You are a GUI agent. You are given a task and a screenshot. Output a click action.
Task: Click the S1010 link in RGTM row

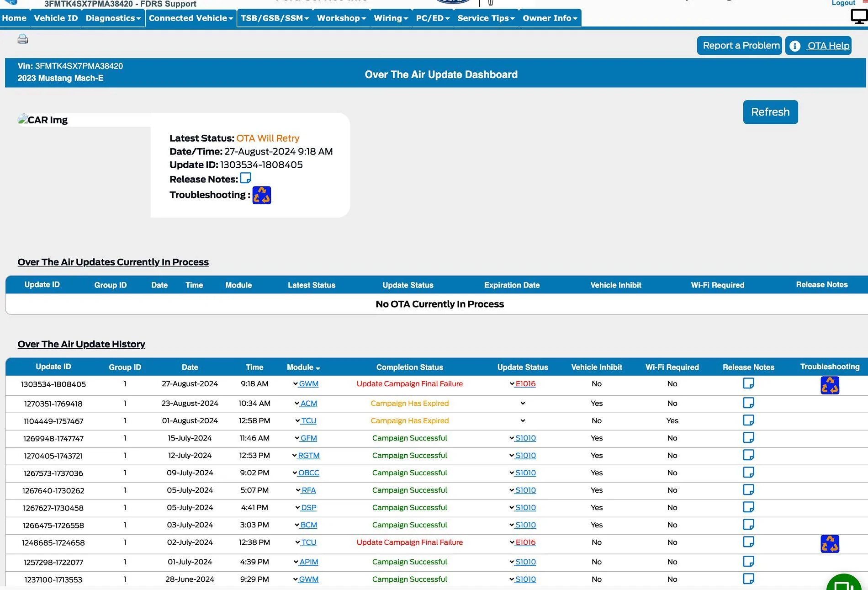525,456
